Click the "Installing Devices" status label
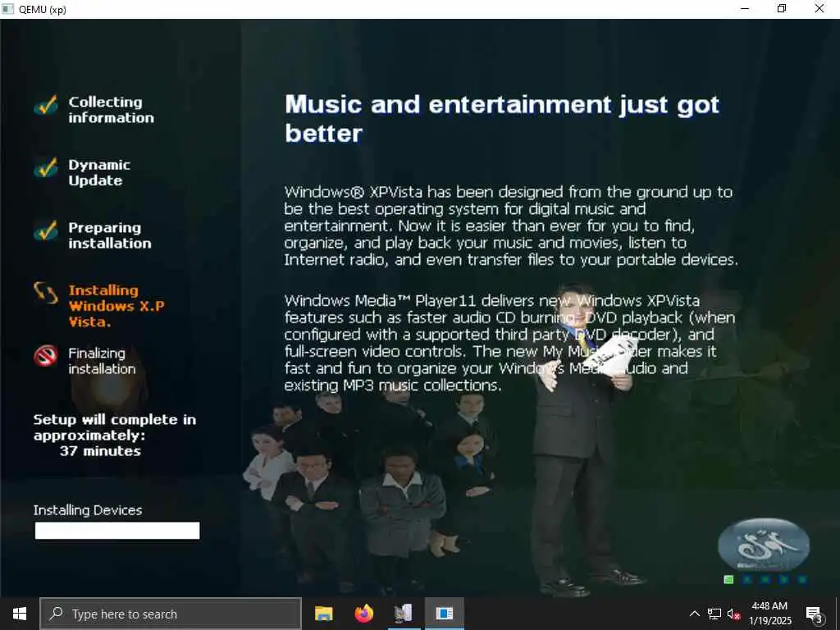 [88, 510]
